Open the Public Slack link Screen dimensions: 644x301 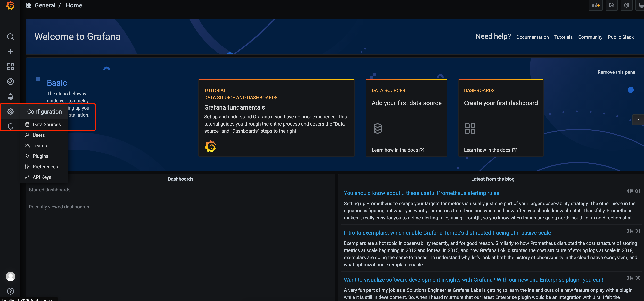point(621,37)
